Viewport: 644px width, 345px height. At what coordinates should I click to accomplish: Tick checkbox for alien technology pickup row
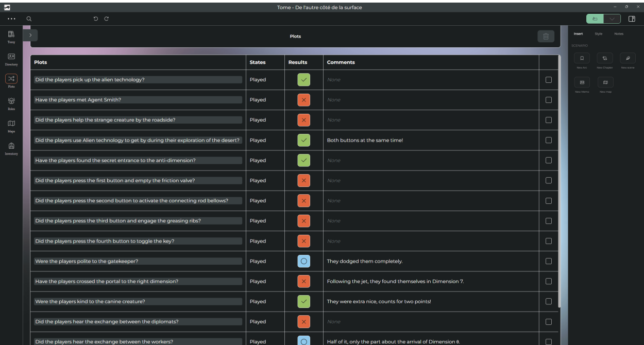(x=548, y=80)
